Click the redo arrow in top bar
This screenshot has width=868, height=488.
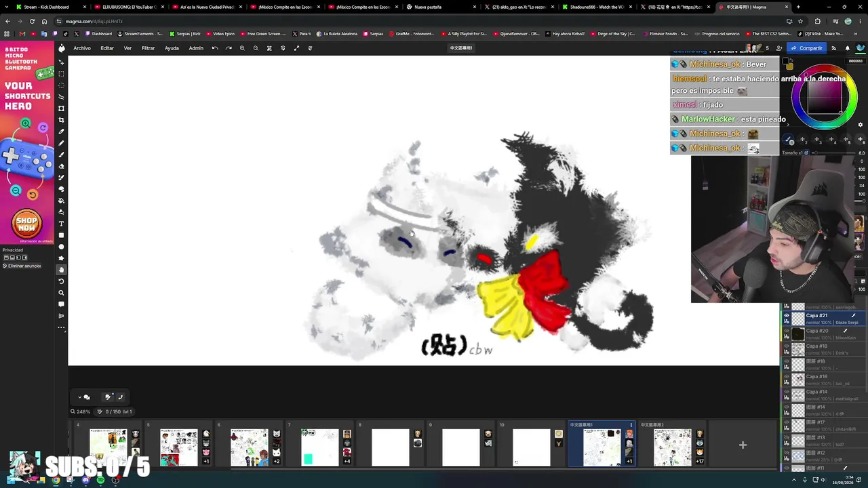coord(229,48)
